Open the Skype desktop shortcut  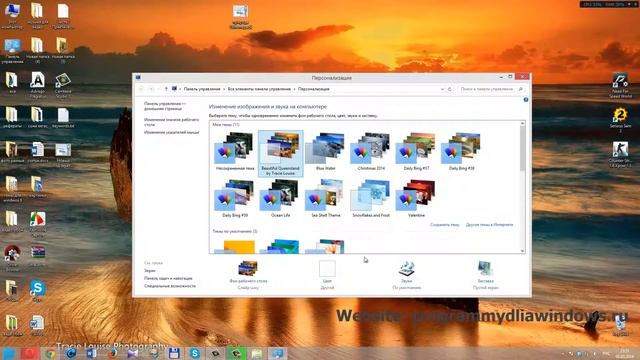pos(37,291)
